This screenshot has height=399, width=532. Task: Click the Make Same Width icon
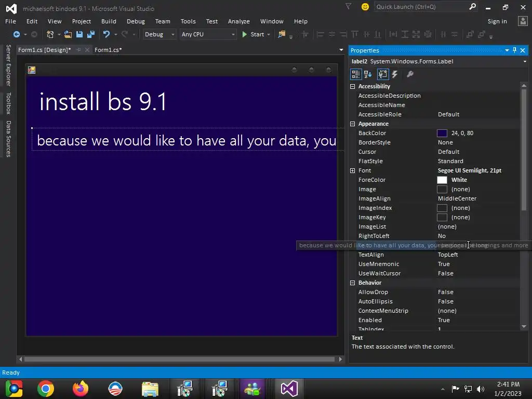click(x=393, y=34)
